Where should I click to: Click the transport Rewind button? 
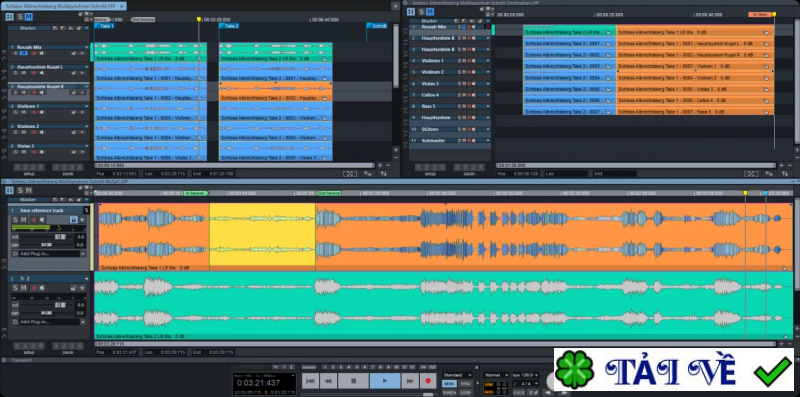pos(328,381)
